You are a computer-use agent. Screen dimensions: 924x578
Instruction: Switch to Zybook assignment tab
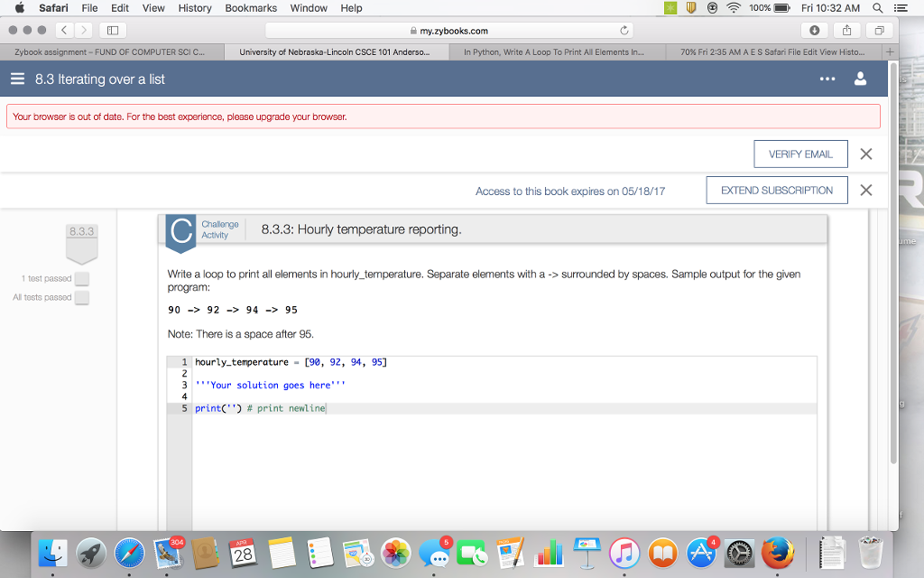click(x=112, y=51)
